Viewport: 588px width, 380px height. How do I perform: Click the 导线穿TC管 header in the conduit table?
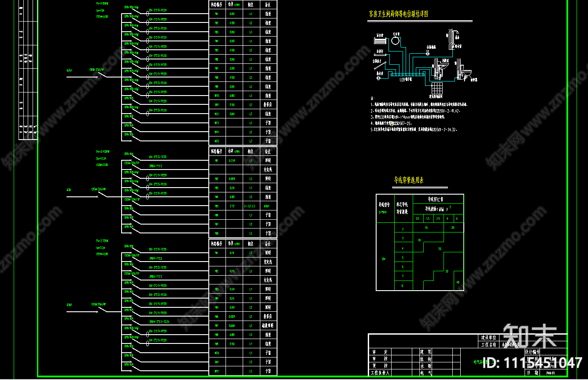click(x=438, y=199)
